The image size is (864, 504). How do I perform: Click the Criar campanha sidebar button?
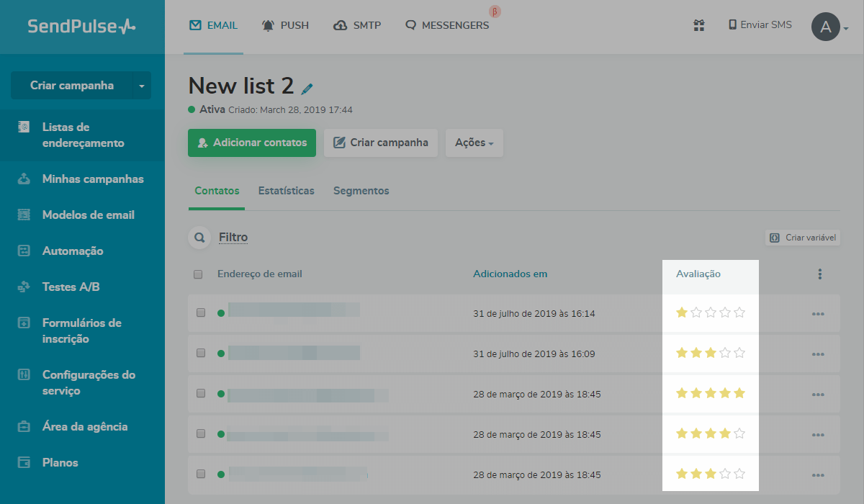72,86
